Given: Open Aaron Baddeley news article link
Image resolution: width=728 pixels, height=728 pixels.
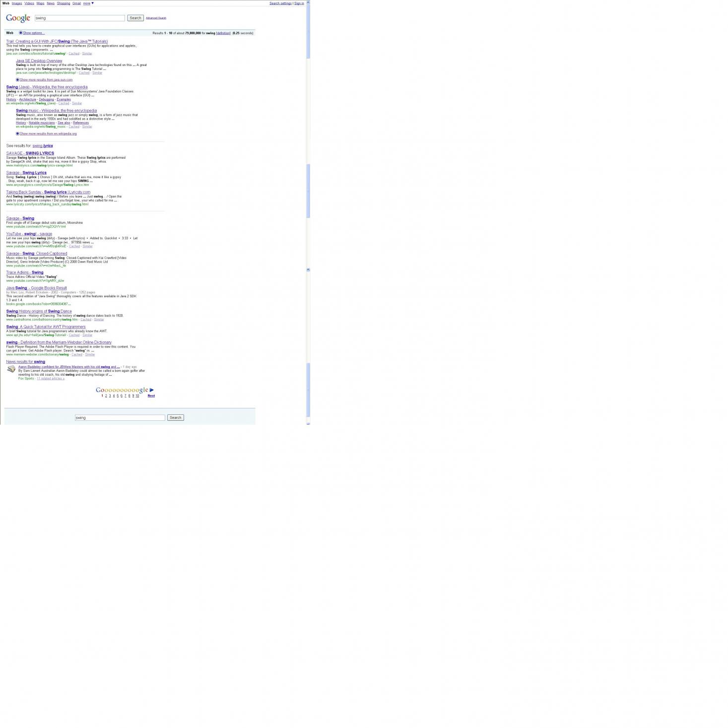Looking at the screenshot, I should pos(69,367).
